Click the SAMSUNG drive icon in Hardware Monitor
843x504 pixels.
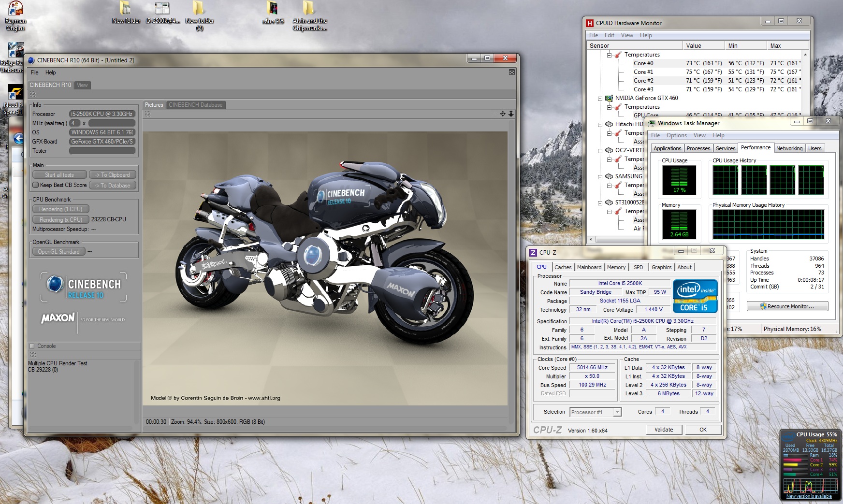pos(609,176)
